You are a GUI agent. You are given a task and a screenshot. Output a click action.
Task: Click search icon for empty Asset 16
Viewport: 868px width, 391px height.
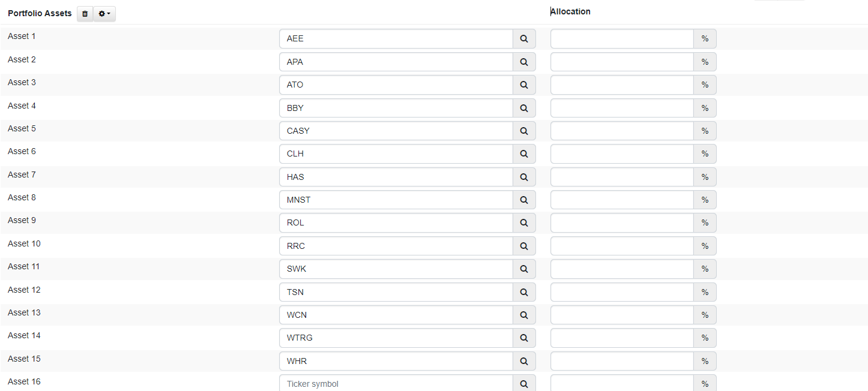(x=524, y=383)
